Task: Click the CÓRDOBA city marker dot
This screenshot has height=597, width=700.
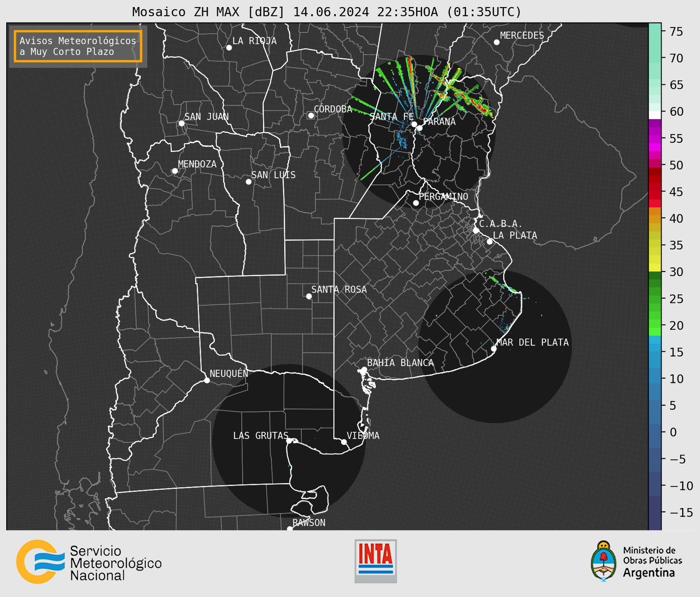Action: [311, 115]
